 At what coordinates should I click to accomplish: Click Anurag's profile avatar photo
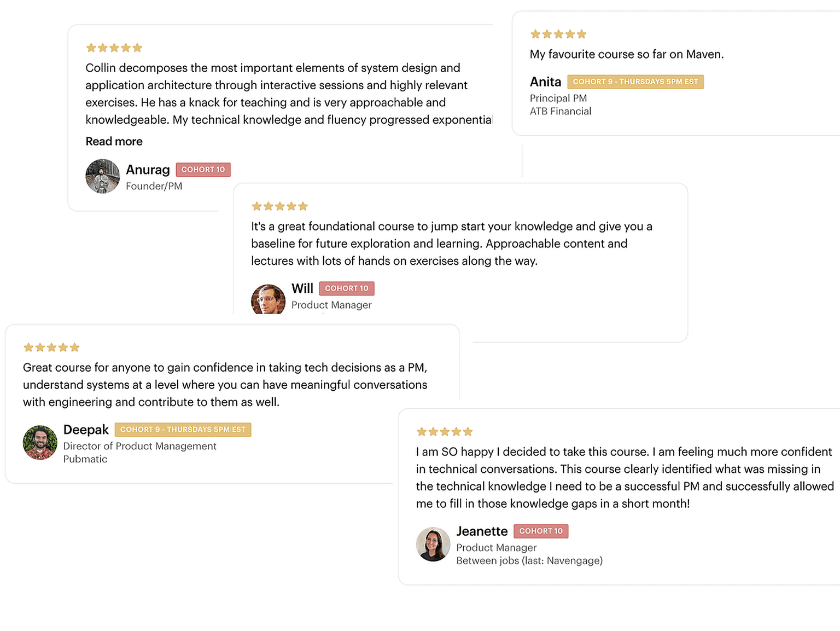click(103, 176)
